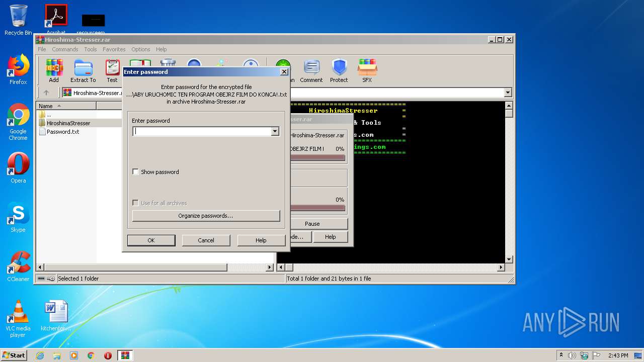
Task: Click the up one level arrow icon
Action: click(x=46, y=93)
